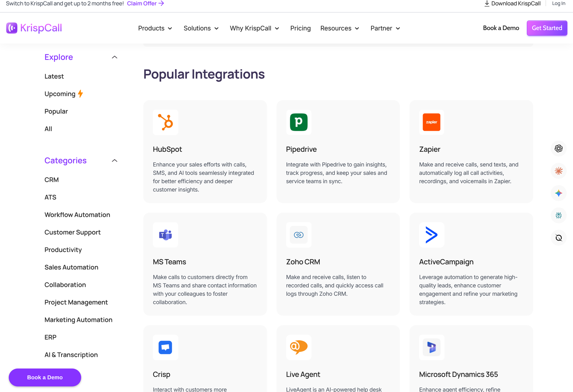573x392 pixels.
Task: Click the Perplexity icon in side rail
Action: click(x=559, y=216)
